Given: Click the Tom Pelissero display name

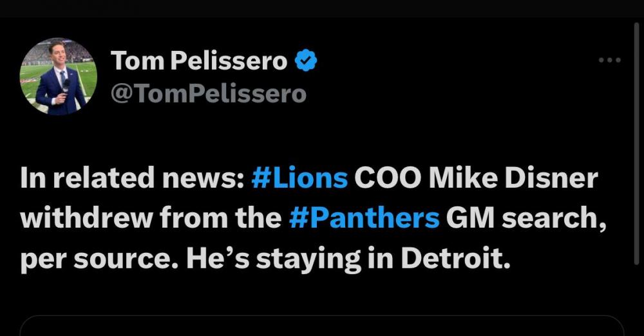Looking at the screenshot, I should pos(199,61).
